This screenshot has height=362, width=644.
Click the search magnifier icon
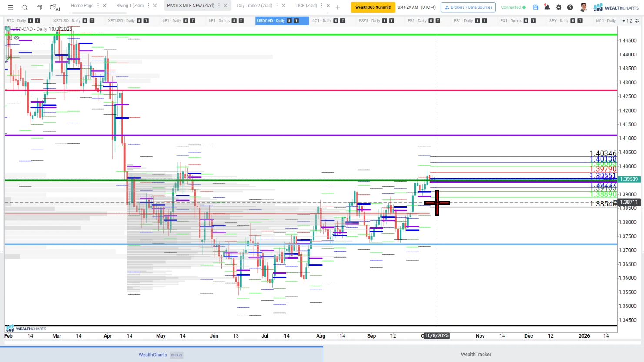(x=25, y=7)
